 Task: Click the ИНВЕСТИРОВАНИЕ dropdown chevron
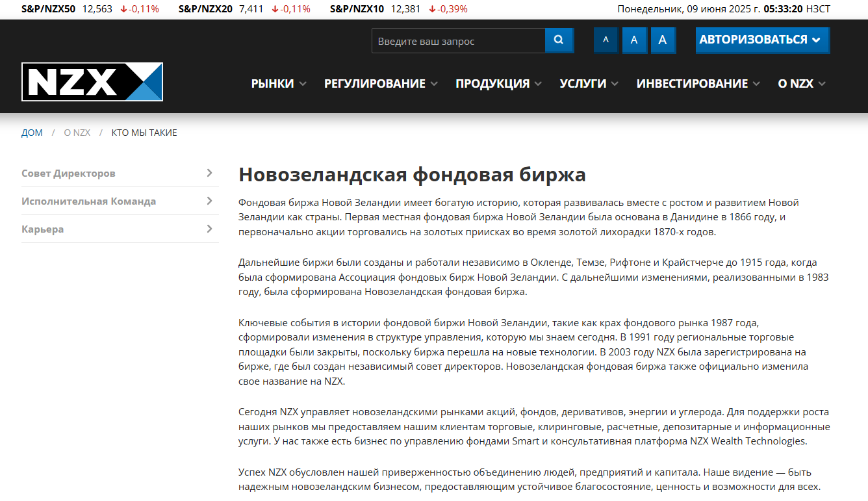756,84
